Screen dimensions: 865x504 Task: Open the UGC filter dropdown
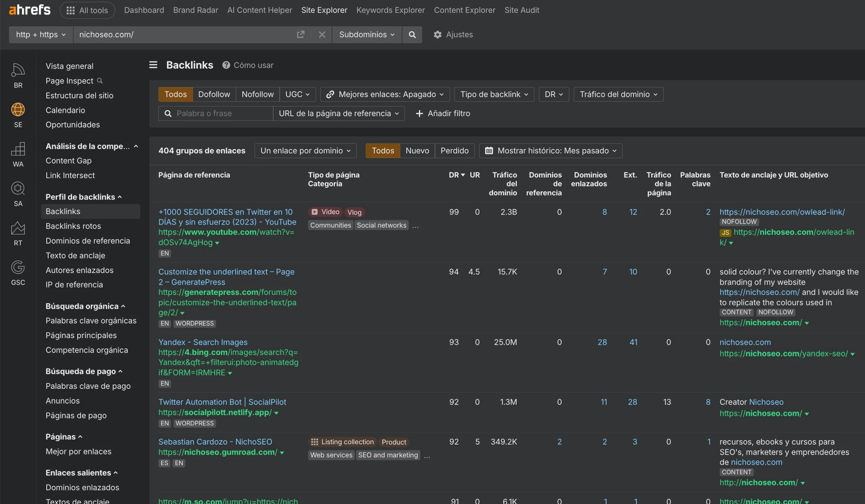pyautogui.click(x=297, y=94)
